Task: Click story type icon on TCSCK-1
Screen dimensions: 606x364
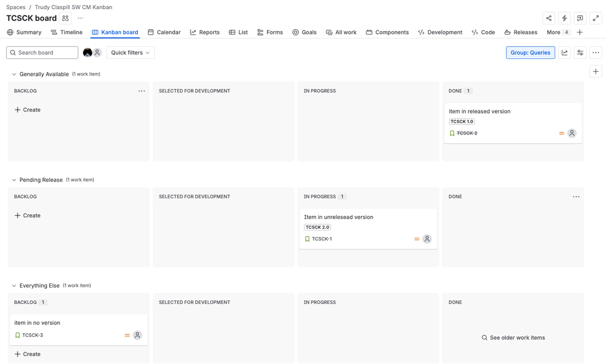Action: (x=308, y=239)
